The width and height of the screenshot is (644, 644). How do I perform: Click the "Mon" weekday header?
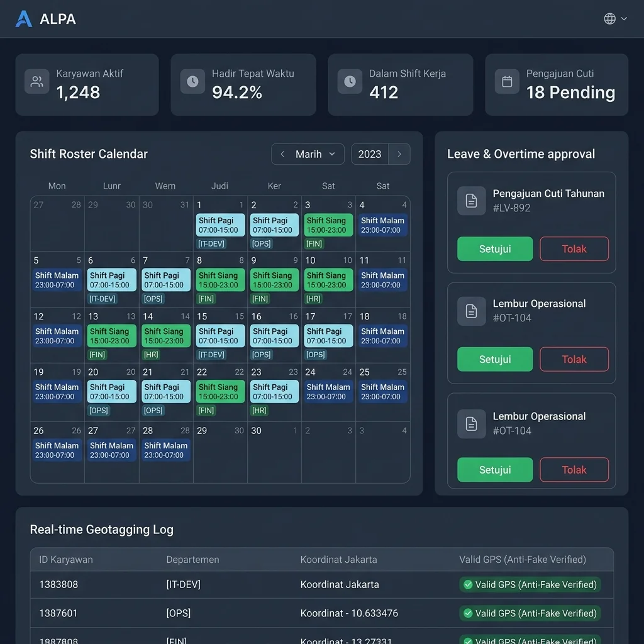pos(57,186)
